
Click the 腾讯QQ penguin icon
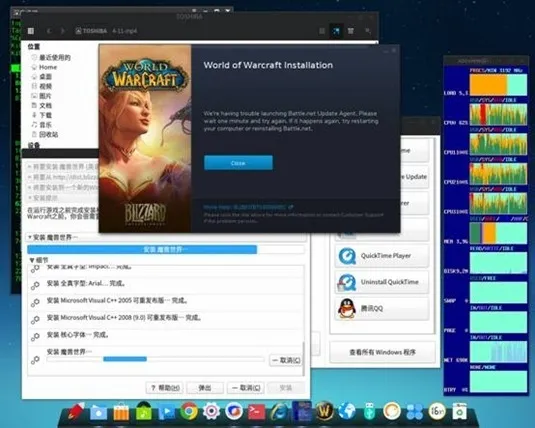pos(347,308)
